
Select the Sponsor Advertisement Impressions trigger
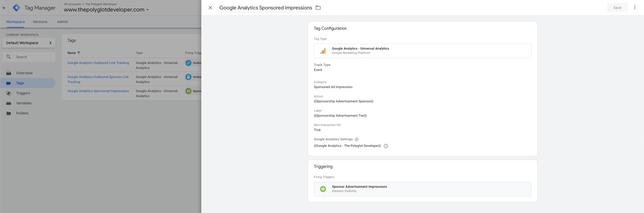(359, 187)
